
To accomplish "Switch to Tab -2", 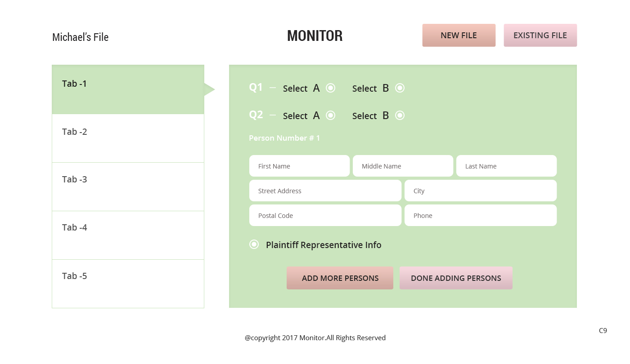I will pos(128,138).
